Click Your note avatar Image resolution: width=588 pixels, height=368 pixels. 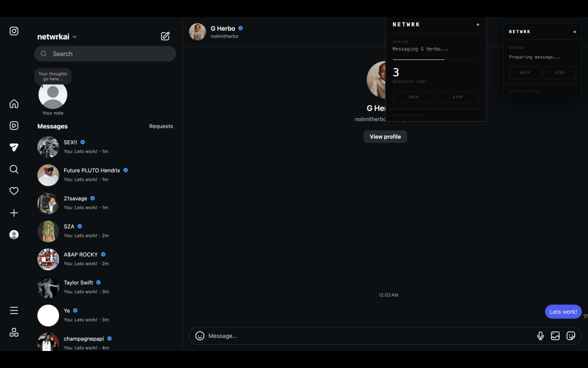coord(53,94)
